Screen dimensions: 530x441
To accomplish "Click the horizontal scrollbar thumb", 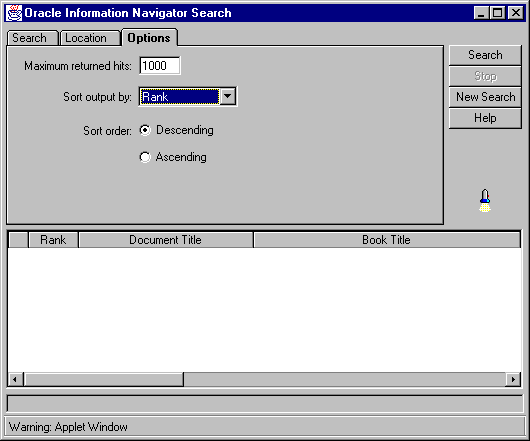I will [104, 379].
